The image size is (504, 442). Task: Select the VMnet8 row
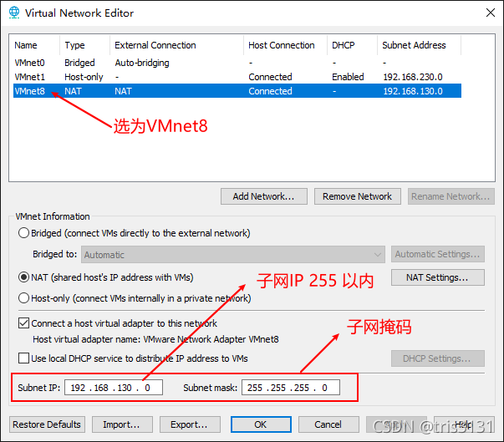[237, 91]
